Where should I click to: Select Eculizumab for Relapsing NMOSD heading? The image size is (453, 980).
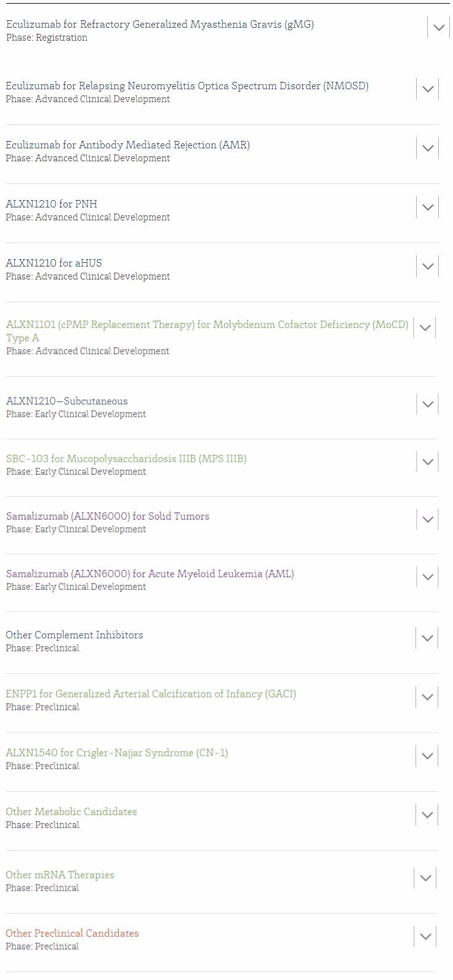(x=187, y=86)
